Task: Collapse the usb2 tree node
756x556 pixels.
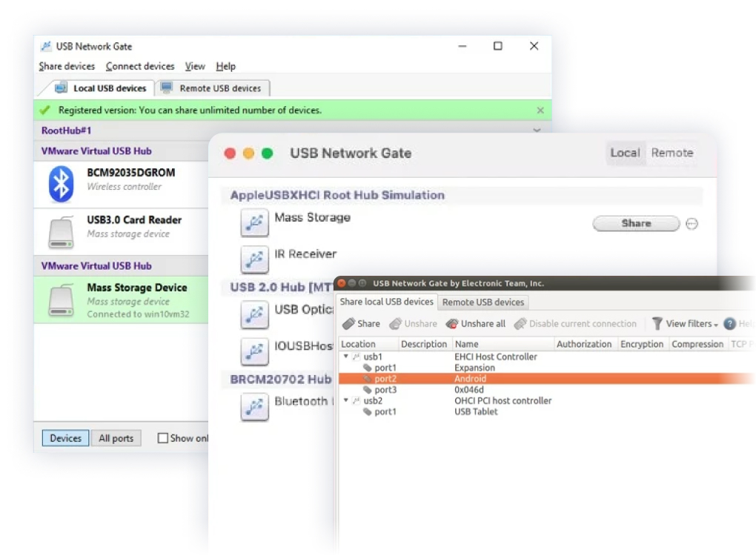Action: click(x=345, y=400)
